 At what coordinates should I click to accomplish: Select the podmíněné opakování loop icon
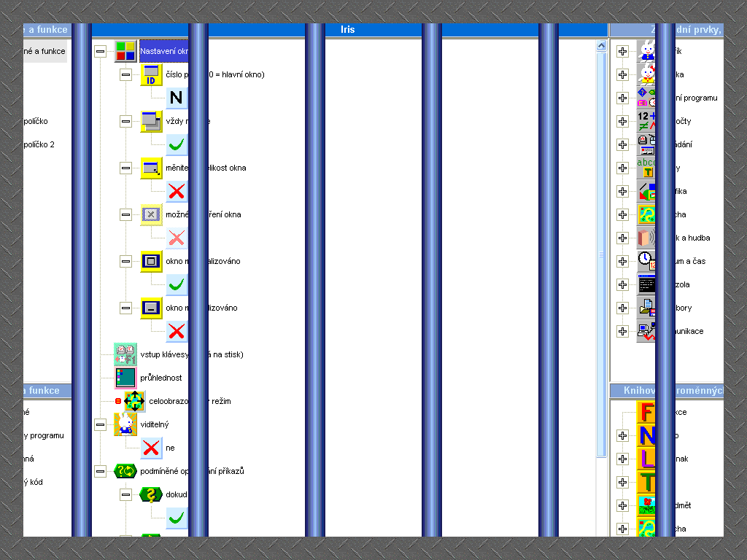[x=125, y=471]
